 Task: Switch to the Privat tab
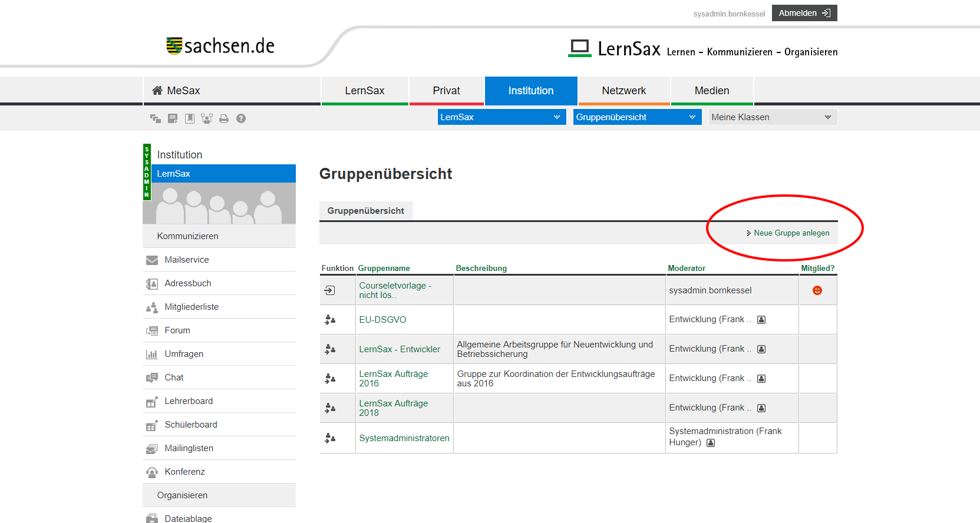446,91
